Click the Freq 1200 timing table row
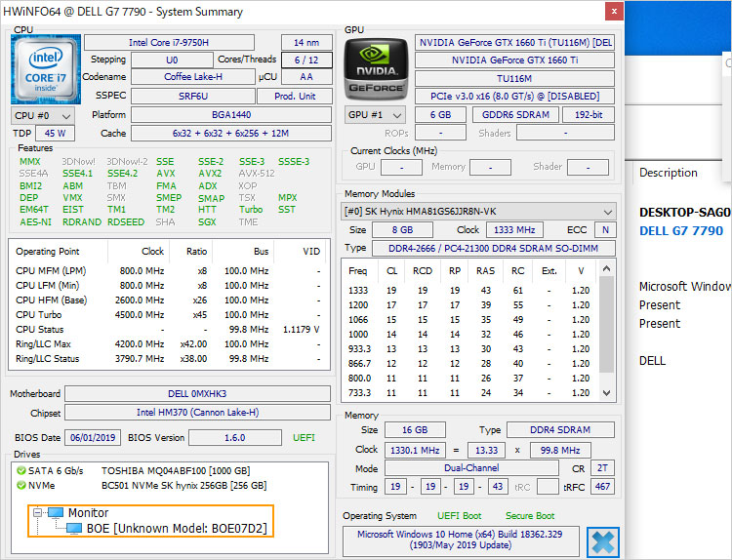The width and height of the screenshot is (732, 560). [x=469, y=304]
